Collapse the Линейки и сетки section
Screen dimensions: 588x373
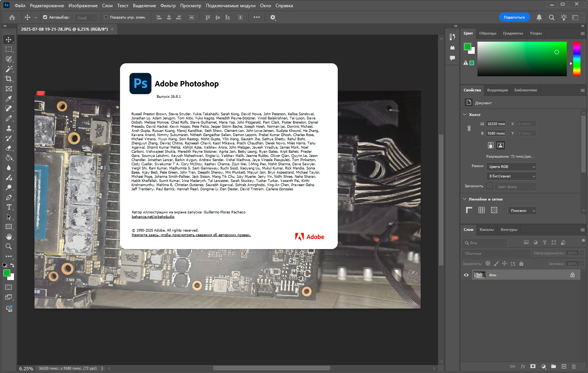[465, 199]
